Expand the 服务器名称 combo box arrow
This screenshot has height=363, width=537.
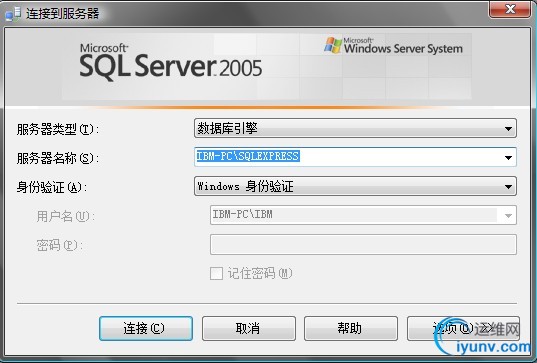tap(508, 158)
